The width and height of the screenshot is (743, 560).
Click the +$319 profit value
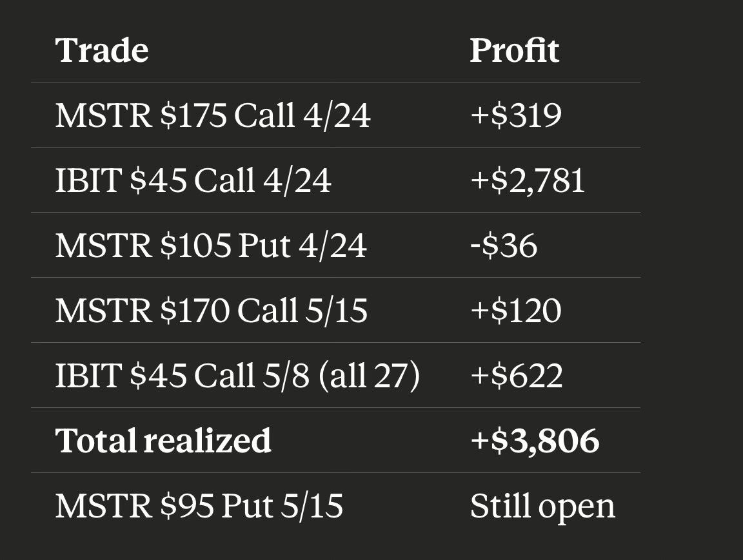[516, 116]
